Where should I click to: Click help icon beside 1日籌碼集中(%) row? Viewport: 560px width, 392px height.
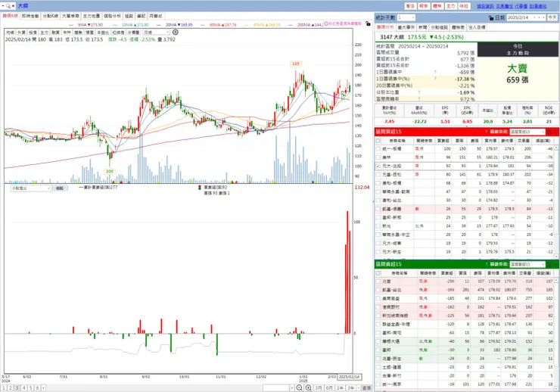435,79
